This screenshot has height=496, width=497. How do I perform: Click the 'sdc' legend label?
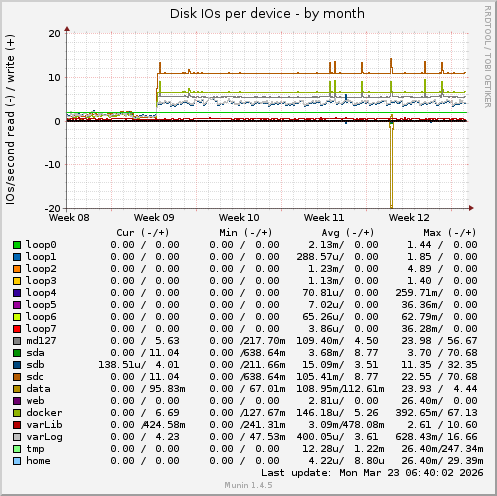[x=35, y=377]
